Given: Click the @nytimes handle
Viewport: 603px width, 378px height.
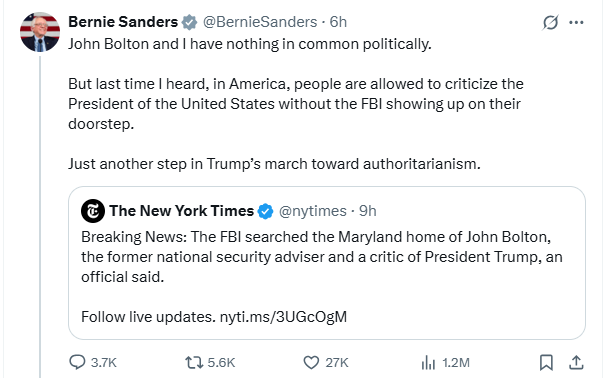Looking at the screenshot, I should click(x=312, y=211).
